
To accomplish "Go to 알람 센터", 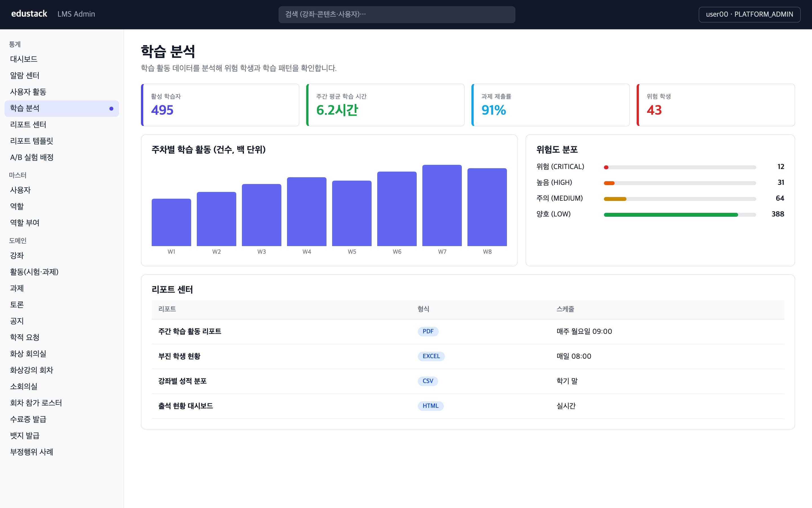I will point(62,76).
